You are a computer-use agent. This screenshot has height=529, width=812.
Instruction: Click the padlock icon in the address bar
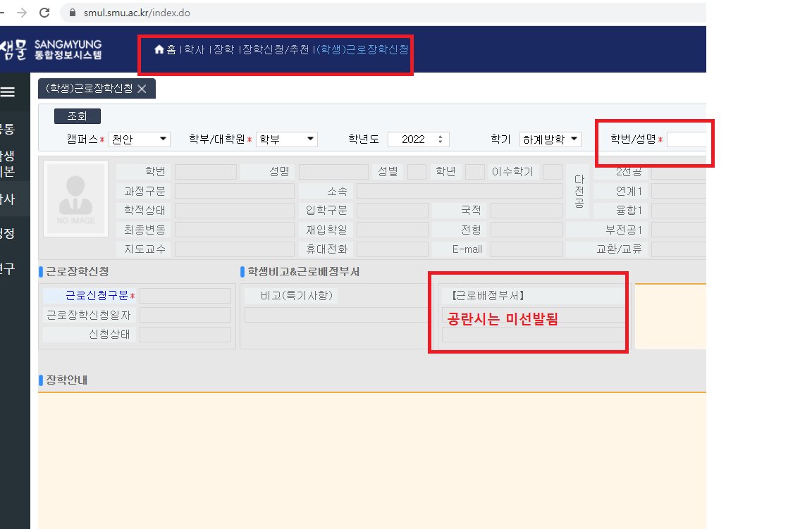tap(71, 13)
